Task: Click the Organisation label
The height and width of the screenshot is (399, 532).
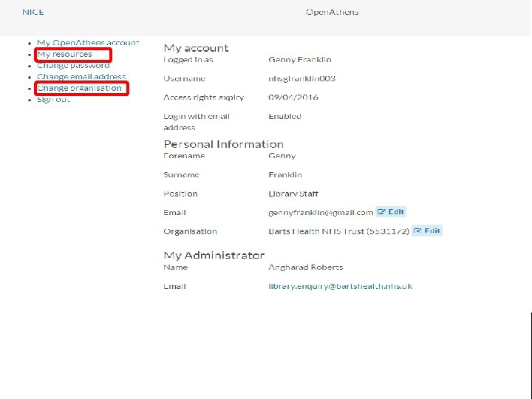Action: click(190, 232)
